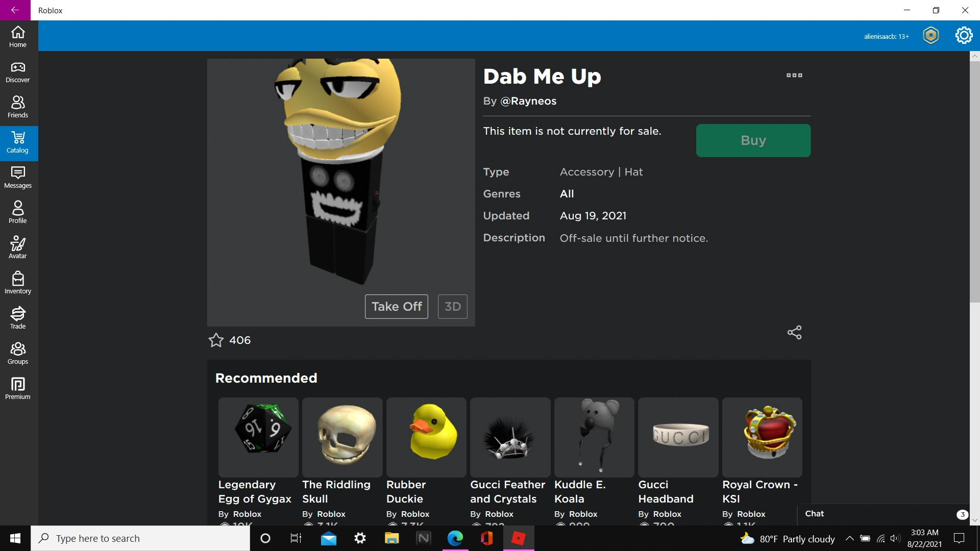The height and width of the screenshot is (551, 980).
Task: Share the Dab Me Up item
Action: click(794, 332)
